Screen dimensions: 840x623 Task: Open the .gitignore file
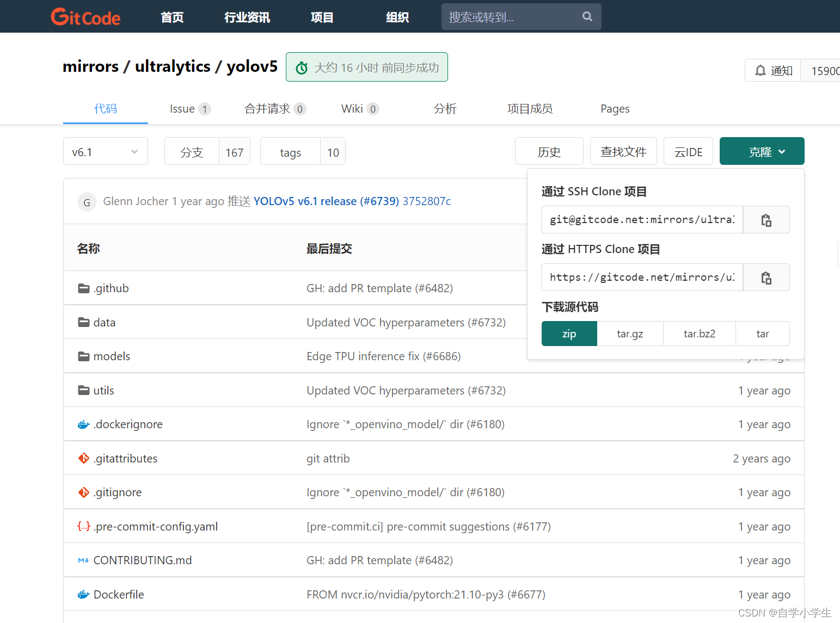pos(118,492)
